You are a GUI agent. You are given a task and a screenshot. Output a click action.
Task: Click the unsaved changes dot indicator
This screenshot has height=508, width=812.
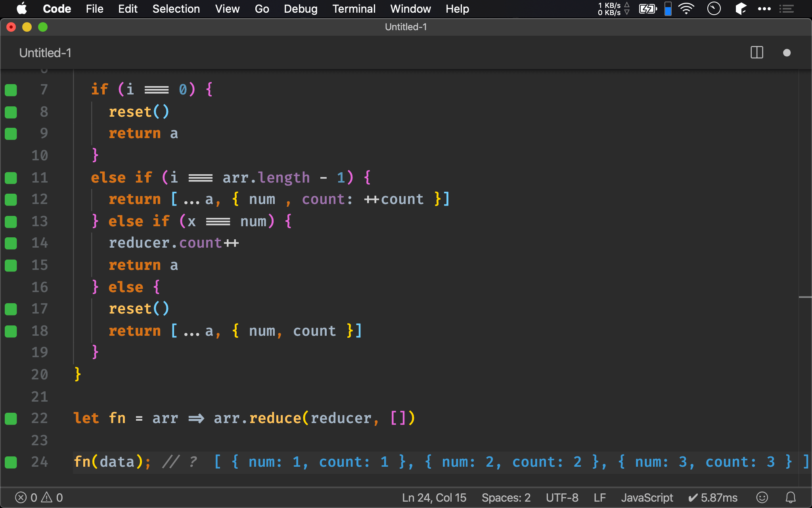(787, 53)
